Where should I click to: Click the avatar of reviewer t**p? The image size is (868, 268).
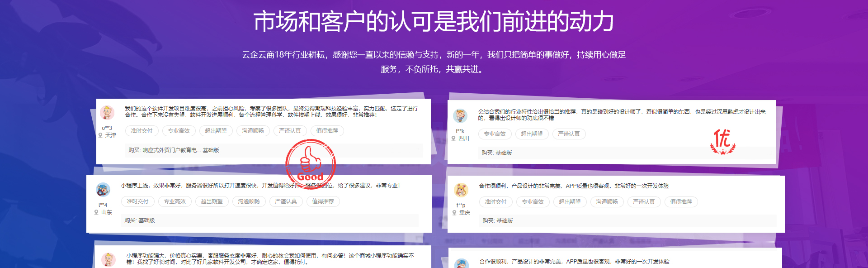pos(461,190)
